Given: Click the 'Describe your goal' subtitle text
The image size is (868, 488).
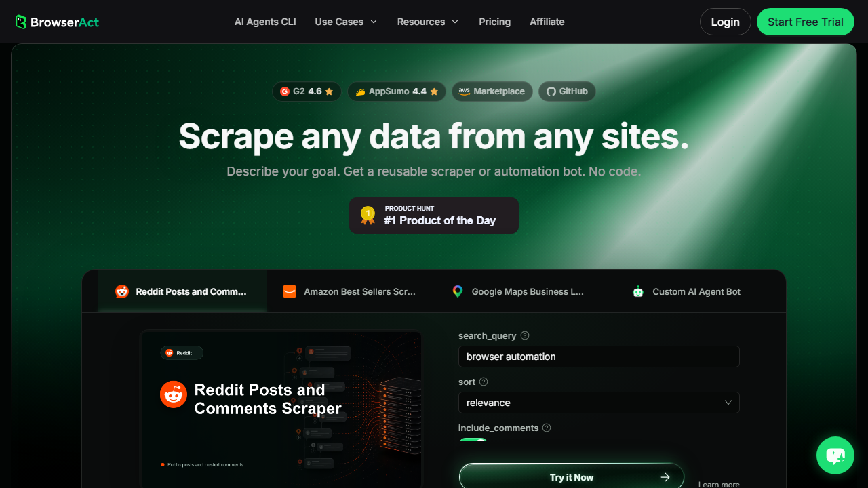Looking at the screenshot, I should pos(434,171).
